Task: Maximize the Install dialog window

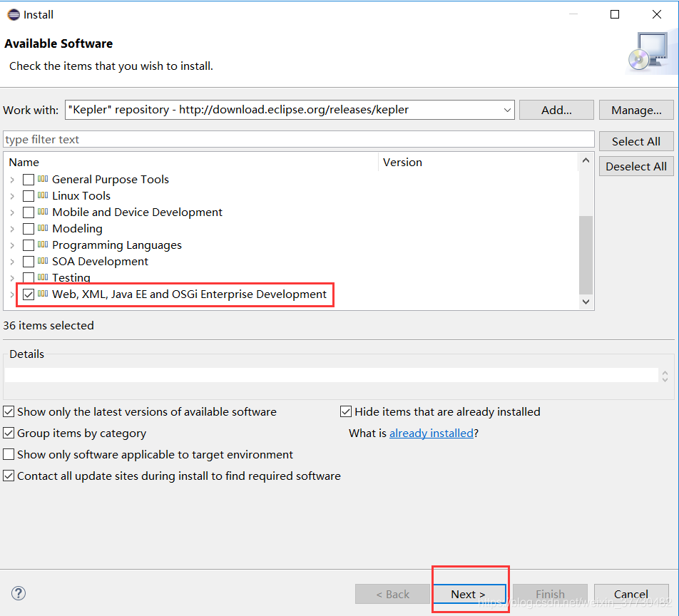Action: point(615,14)
